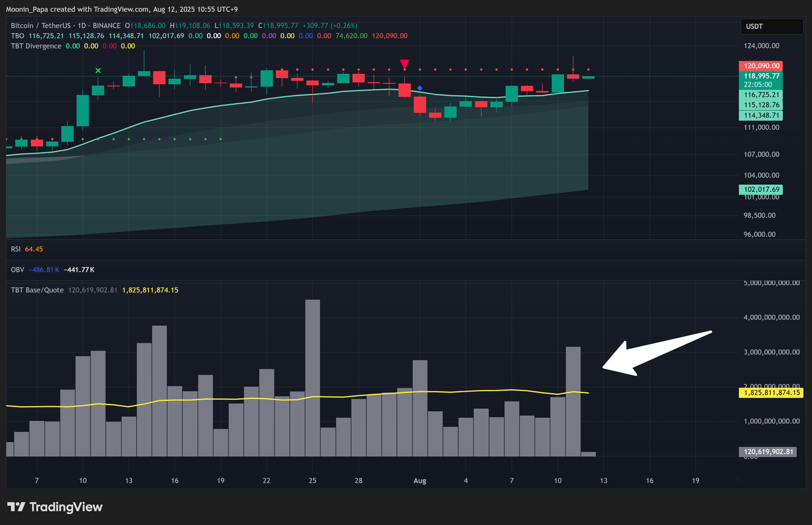
Task: Click the red downward triangle sell marker
Action: (404, 64)
